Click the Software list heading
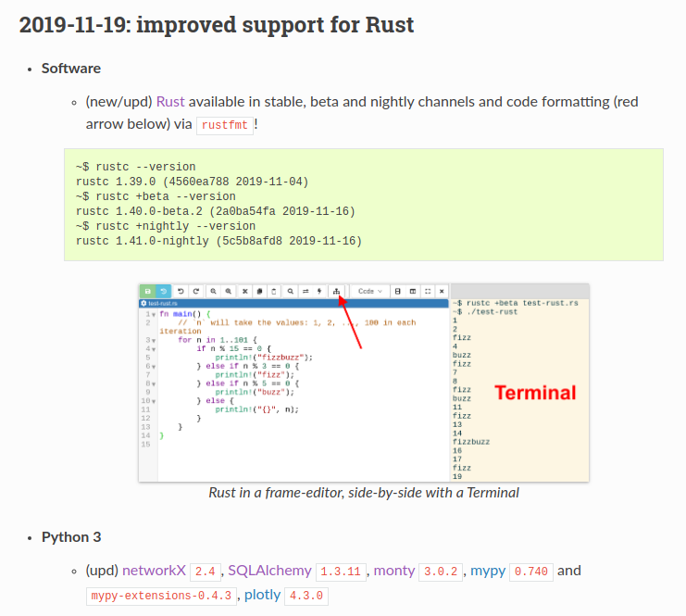The width and height of the screenshot is (686, 616). click(x=71, y=69)
